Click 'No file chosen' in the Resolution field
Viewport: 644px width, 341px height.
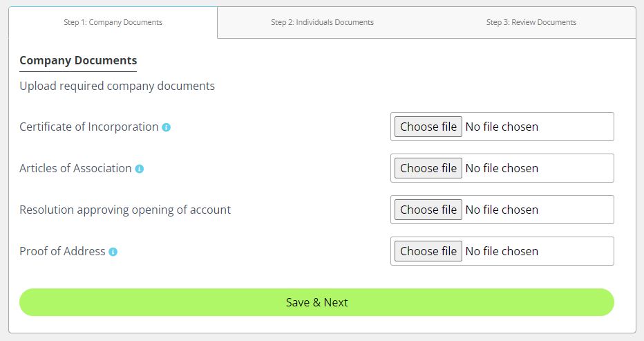(502, 210)
